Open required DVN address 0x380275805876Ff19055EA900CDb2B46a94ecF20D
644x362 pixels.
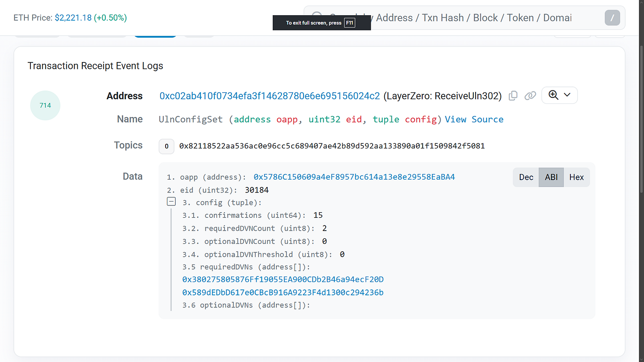(x=283, y=279)
